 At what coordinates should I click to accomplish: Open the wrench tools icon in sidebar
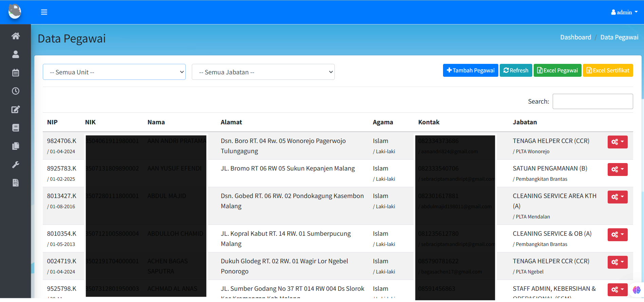[x=16, y=165]
